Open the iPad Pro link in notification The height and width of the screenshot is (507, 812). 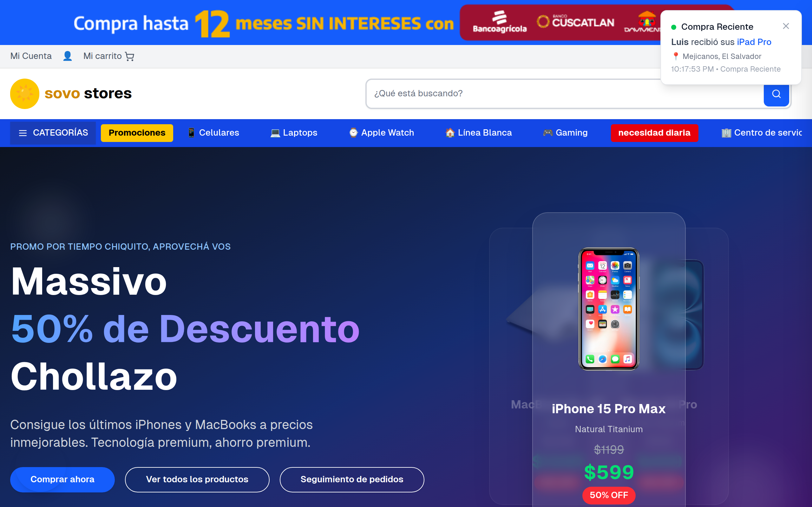click(x=754, y=42)
